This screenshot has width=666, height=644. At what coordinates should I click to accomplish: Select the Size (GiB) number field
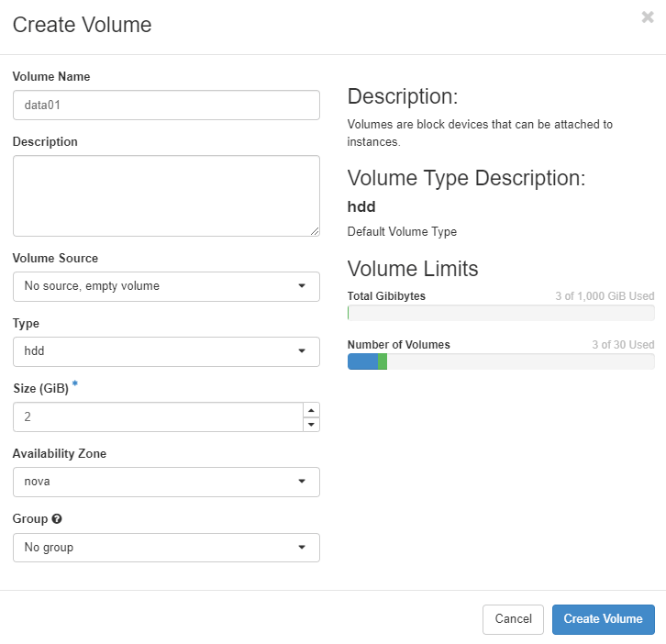click(158, 416)
